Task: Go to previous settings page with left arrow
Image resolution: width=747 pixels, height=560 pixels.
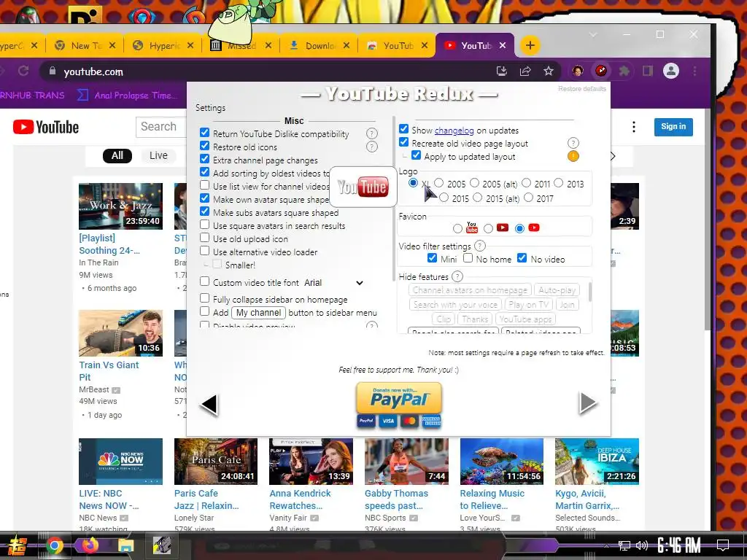Action: [x=209, y=404]
